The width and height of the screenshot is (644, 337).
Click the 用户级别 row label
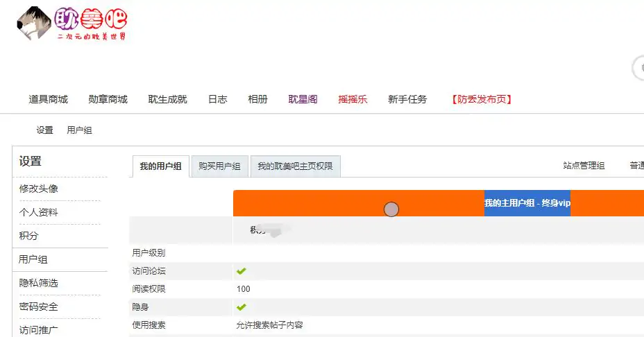[x=149, y=253]
